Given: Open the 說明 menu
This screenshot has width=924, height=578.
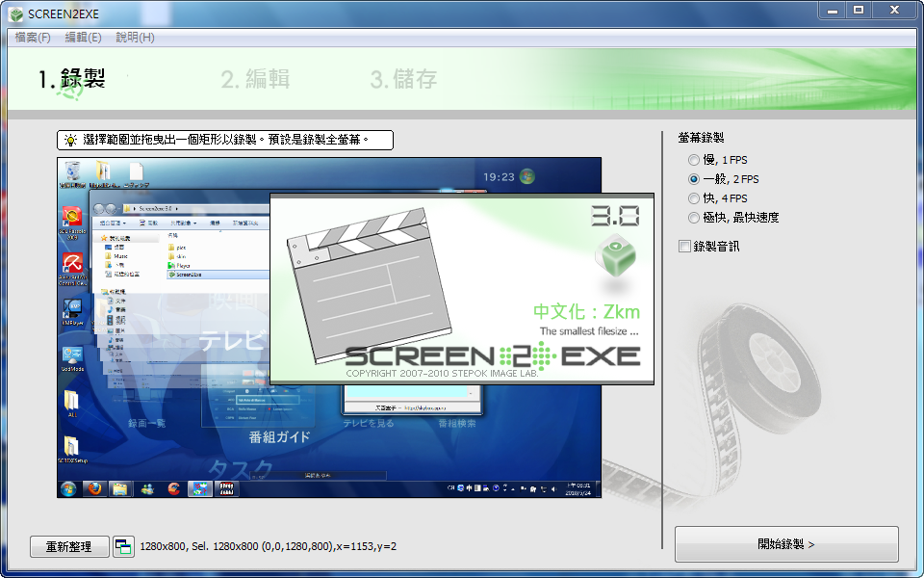Looking at the screenshot, I should click(x=136, y=37).
